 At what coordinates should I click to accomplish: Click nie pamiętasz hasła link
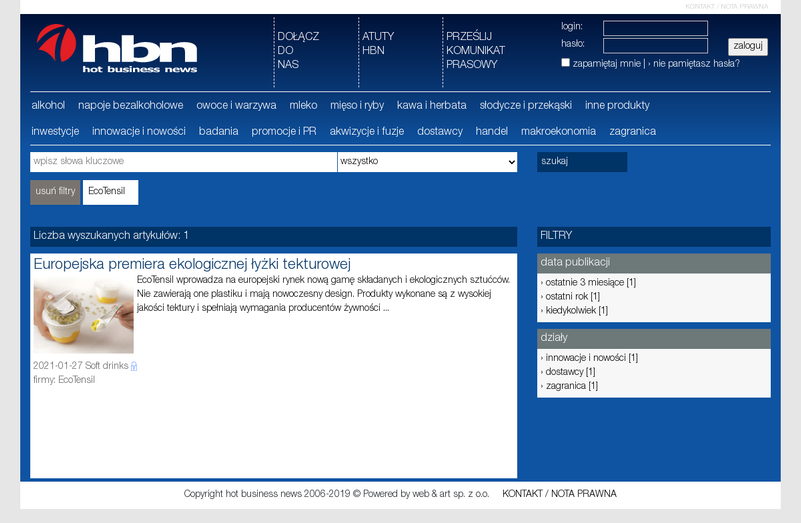696,64
